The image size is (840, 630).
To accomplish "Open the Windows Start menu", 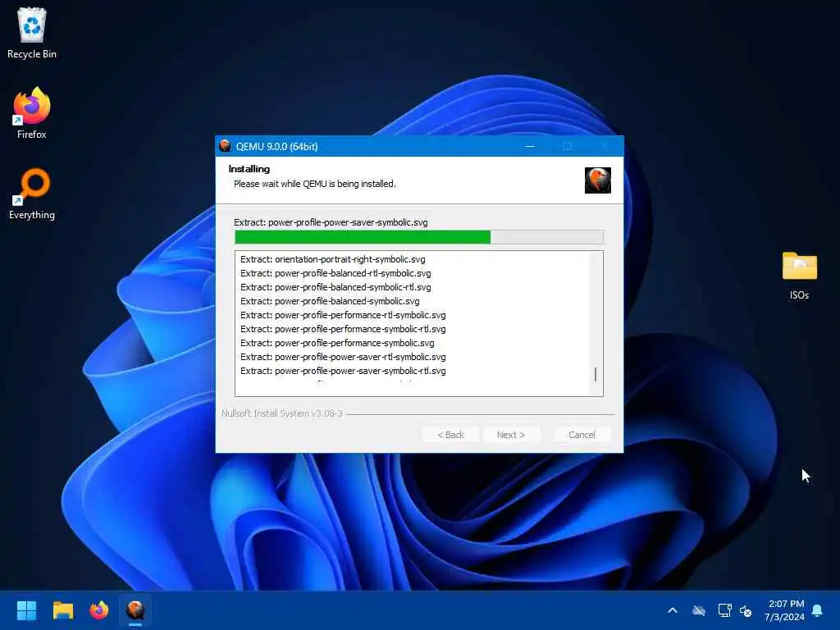I will (26, 610).
